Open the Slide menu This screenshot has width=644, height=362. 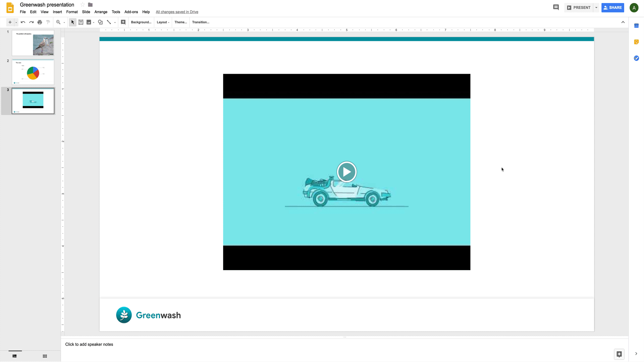(x=86, y=12)
